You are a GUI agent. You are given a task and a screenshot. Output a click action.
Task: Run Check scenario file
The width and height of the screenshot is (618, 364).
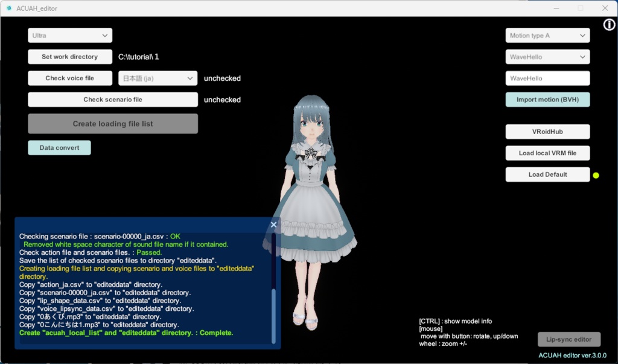coord(112,100)
